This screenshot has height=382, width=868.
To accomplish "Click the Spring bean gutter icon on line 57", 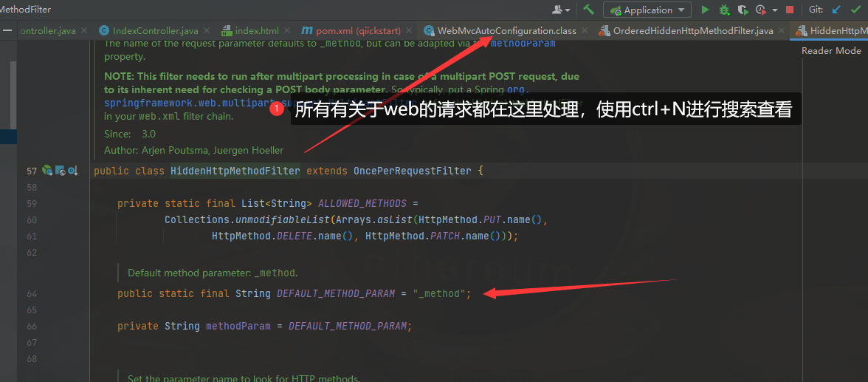I will pyautogui.click(x=47, y=171).
